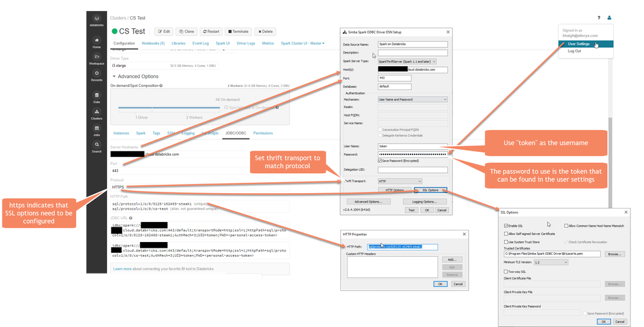Open HTTP Options in DSN Setup
This screenshot has height=327, width=644.
[395, 191]
